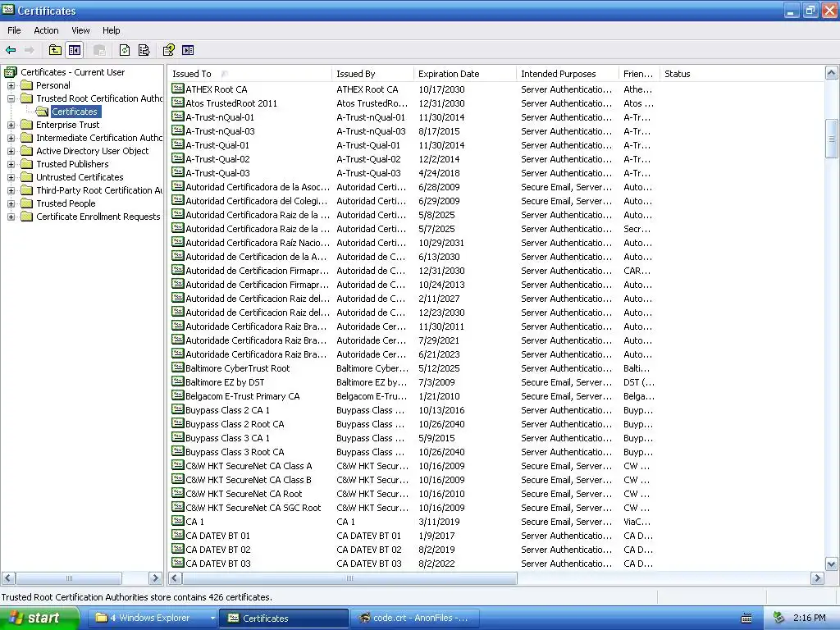Screen dimensions: 840x630
Task: Click the A-Trust-nQual-01 row name
Action: click(x=220, y=117)
